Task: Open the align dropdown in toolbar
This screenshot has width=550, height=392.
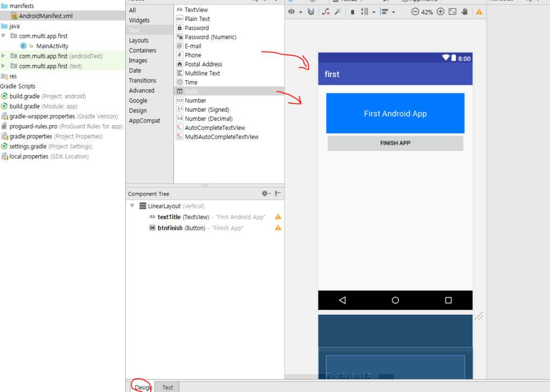Action: point(389,12)
